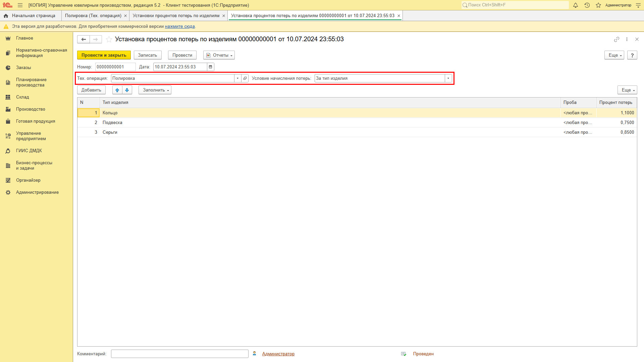Click the posted status icon
This screenshot has width=644, height=362.
[x=404, y=354]
